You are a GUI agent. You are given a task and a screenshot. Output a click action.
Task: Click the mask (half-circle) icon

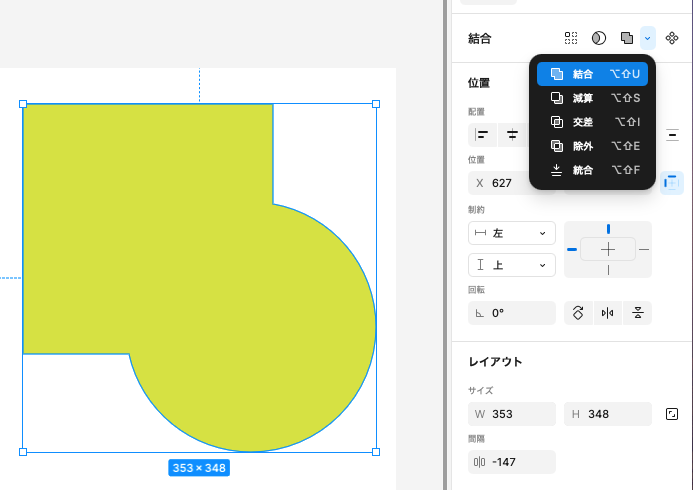(598, 38)
